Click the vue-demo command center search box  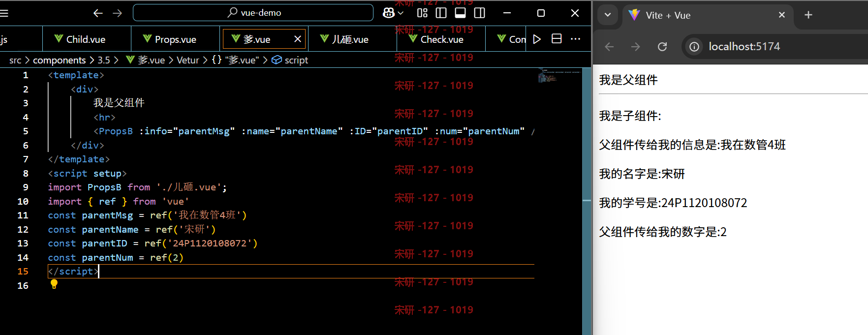253,13
